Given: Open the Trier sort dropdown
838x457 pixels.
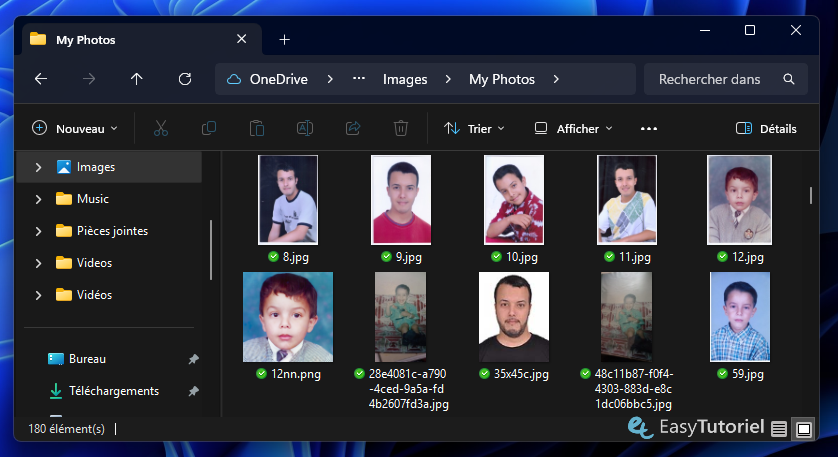Looking at the screenshot, I should 474,128.
